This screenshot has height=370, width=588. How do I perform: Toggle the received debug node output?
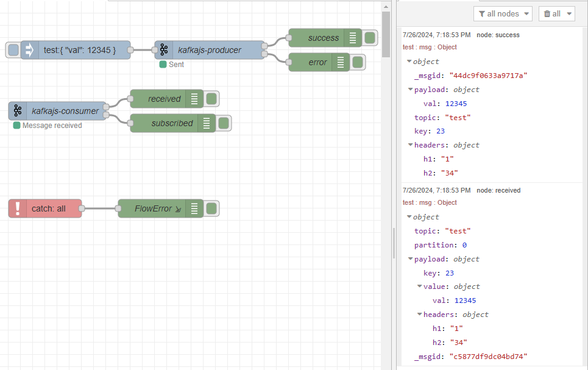[211, 99]
